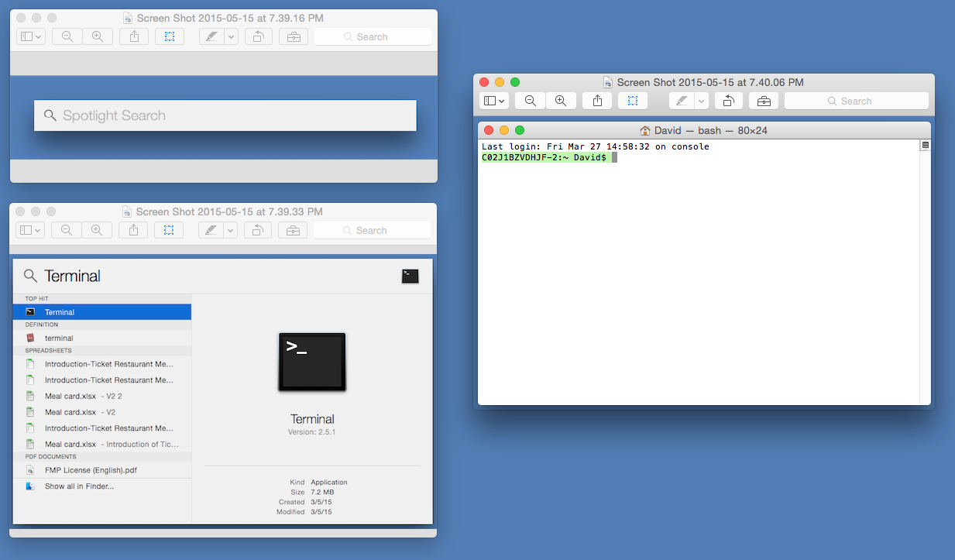
Task: Zoom out in the 7.40.06 PM Preview window
Action: coord(531,101)
